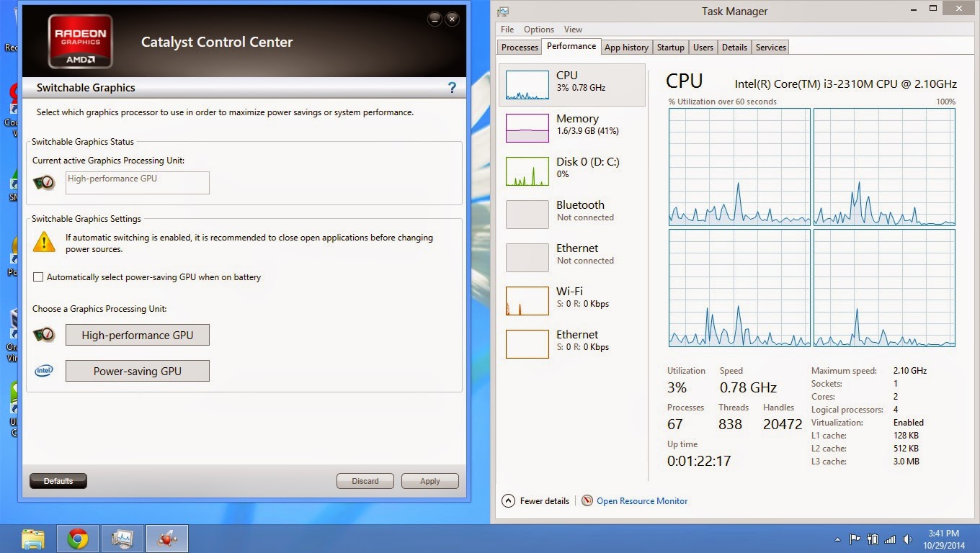980x553 pixels.
Task: Open the File menu in Task Manager
Action: pyautogui.click(x=507, y=30)
